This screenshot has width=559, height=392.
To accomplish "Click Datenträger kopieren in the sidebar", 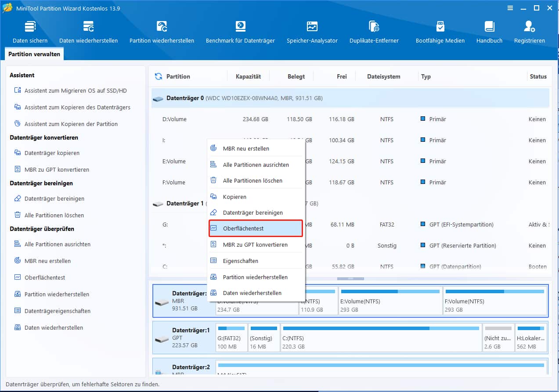I will coord(47,153).
